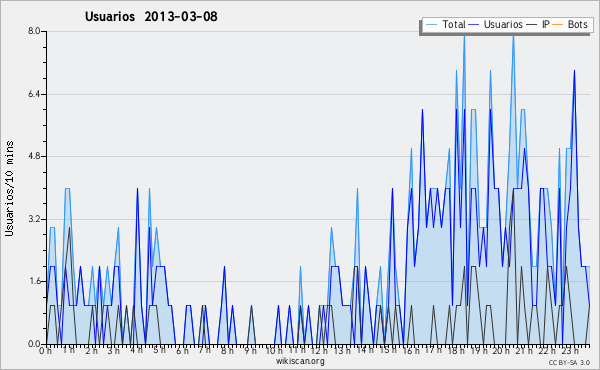Screen dimensions: 600x370
Task: Click the y-axis value 1.6
Action: click(x=34, y=281)
